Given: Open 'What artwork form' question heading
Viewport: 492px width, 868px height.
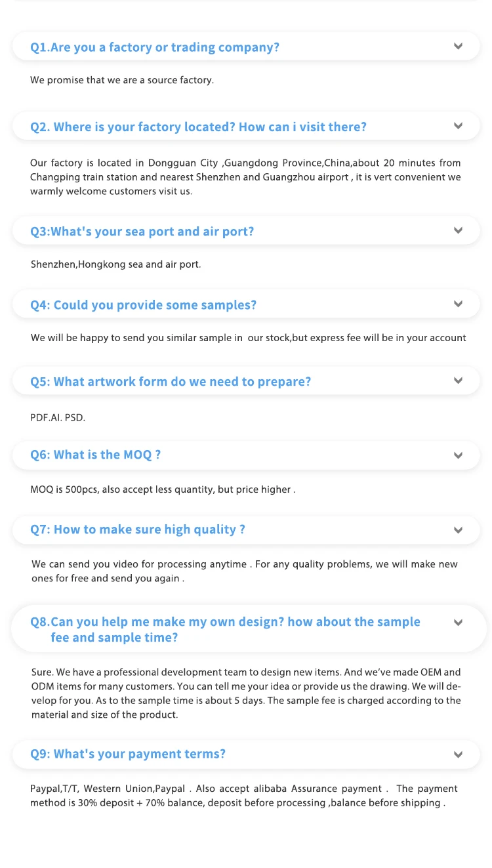Looking at the screenshot, I should pyautogui.click(x=171, y=382).
